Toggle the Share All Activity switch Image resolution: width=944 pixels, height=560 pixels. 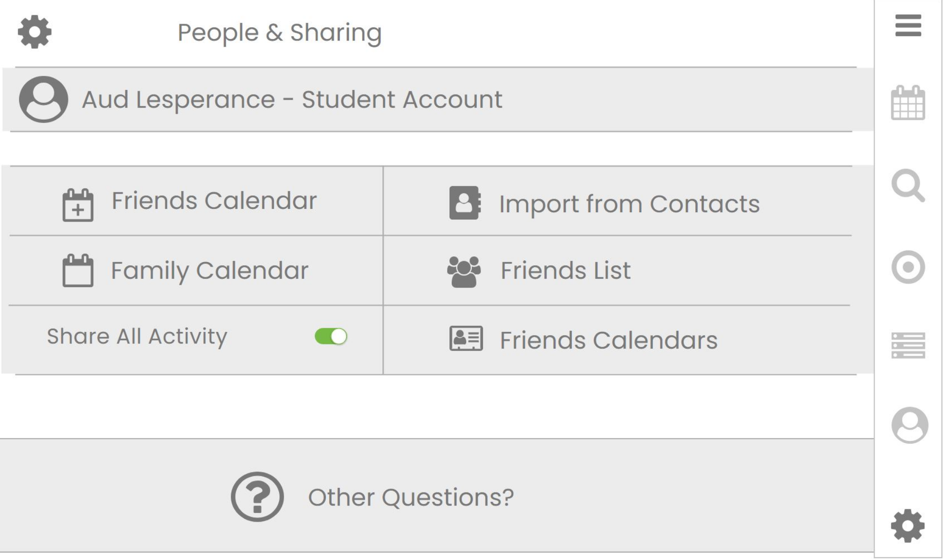pyautogui.click(x=331, y=337)
